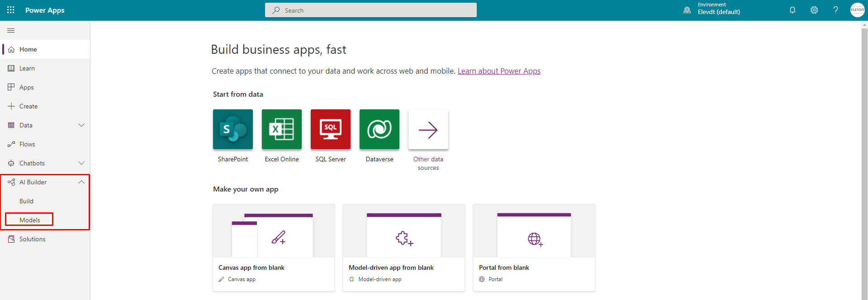Image resolution: width=868 pixels, height=300 pixels.
Task: Open the Learn page label
Action: click(27, 68)
